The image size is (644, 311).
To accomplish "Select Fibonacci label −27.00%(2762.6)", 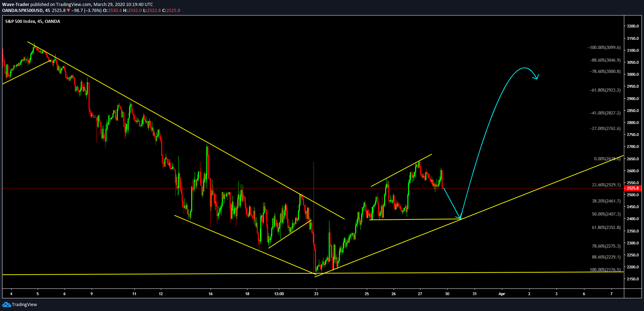I will pos(605,129).
